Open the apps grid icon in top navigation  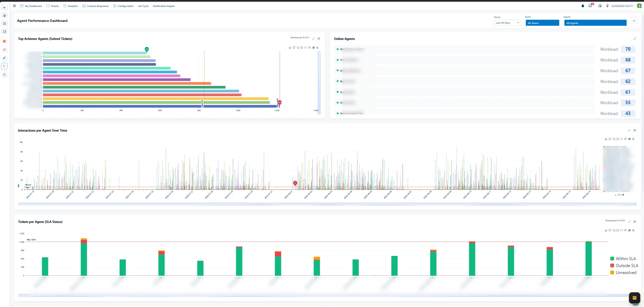tap(14, 6)
